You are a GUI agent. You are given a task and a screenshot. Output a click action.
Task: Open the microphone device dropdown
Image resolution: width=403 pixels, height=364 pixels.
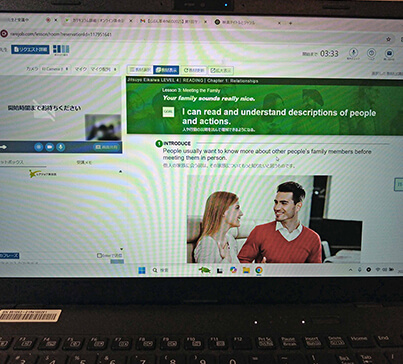104,69
